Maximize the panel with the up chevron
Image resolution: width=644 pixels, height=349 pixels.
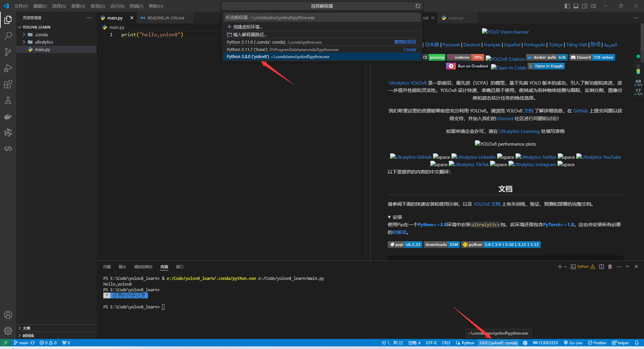pyautogui.click(x=628, y=267)
